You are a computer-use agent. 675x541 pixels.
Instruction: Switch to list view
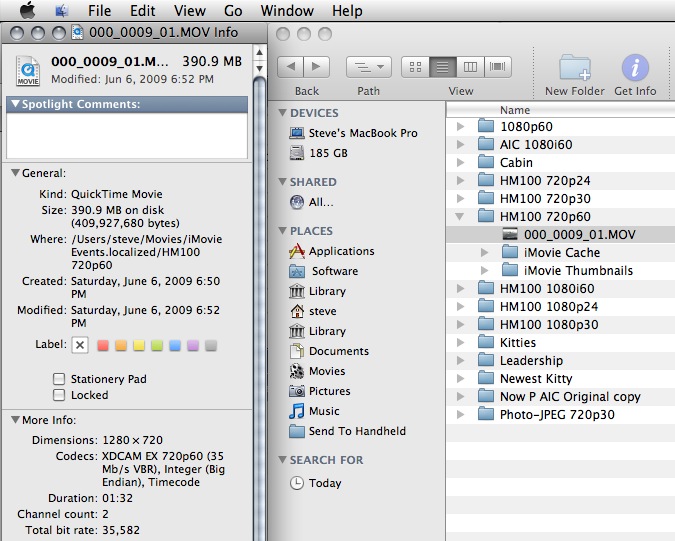(x=443, y=67)
